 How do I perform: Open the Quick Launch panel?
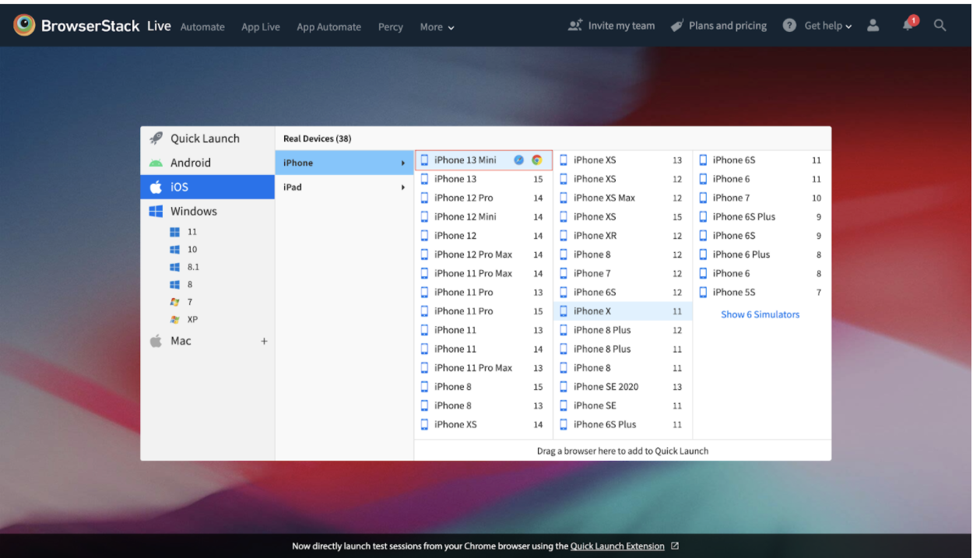tap(205, 138)
